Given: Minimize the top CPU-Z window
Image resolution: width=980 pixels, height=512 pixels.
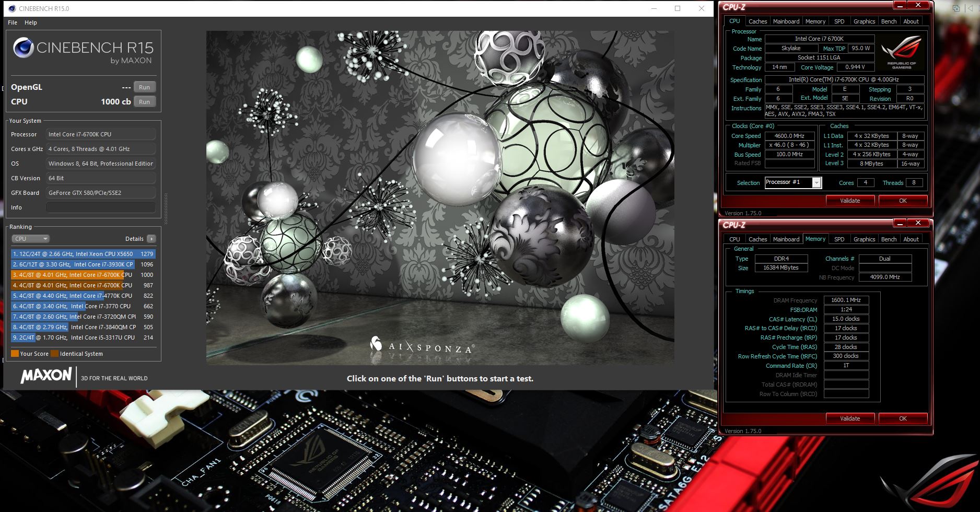Looking at the screenshot, I should pos(900,5).
